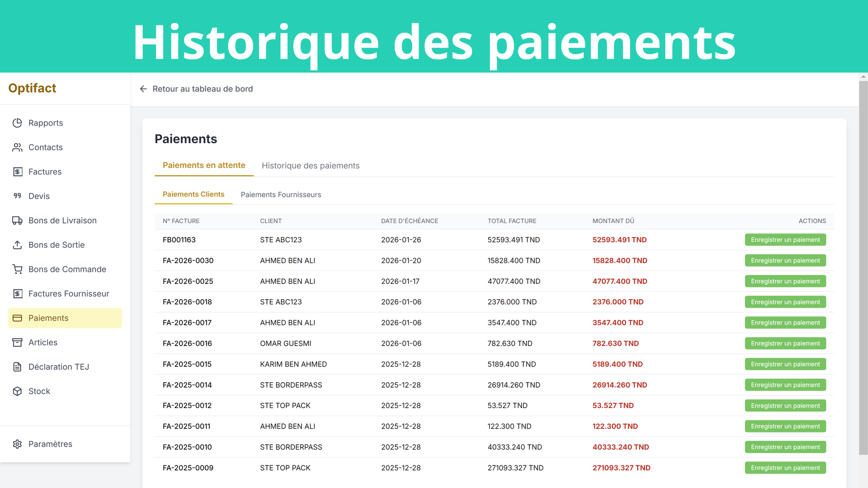Switch to Historique des paiements tab
This screenshot has height=488, width=868.
[x=311, y=166]
